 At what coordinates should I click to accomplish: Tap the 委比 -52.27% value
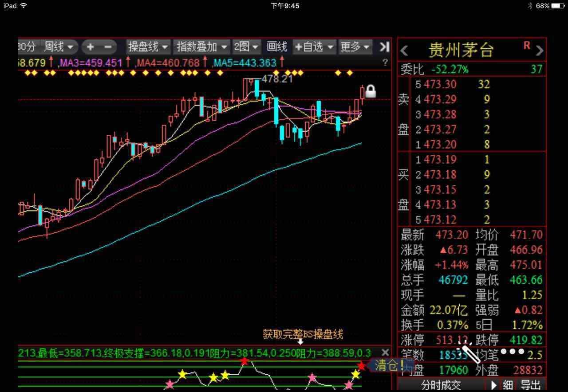pyautogui.click(x=450, y=69)
